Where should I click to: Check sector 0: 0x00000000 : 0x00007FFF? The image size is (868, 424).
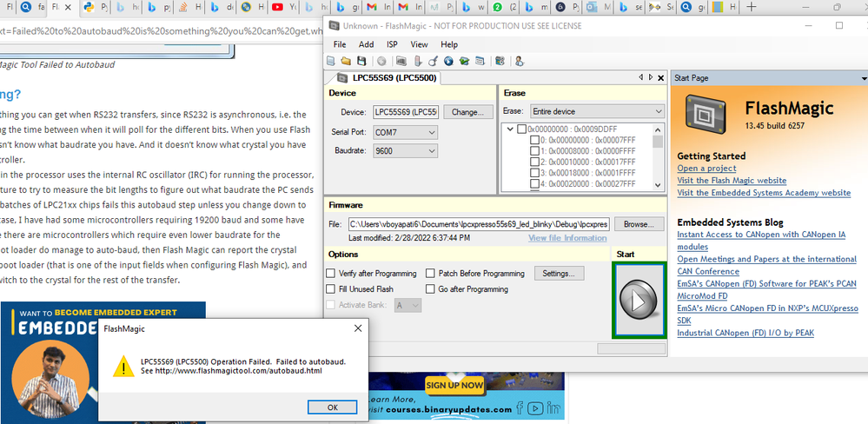pos(534,140)
